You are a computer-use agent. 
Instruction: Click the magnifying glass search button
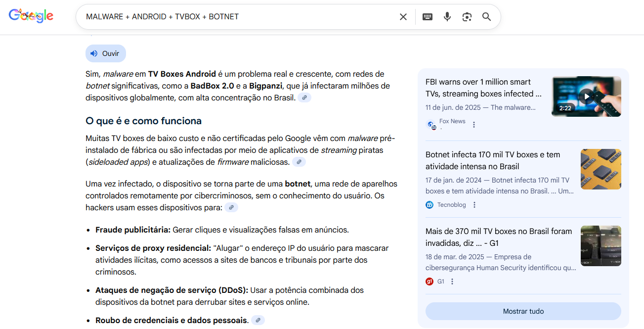[x=487, y=17]
